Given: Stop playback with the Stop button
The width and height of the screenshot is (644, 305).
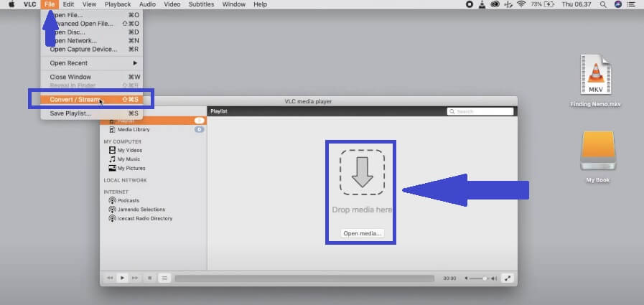Looking at the screenshot, I should tap(149, 278).
